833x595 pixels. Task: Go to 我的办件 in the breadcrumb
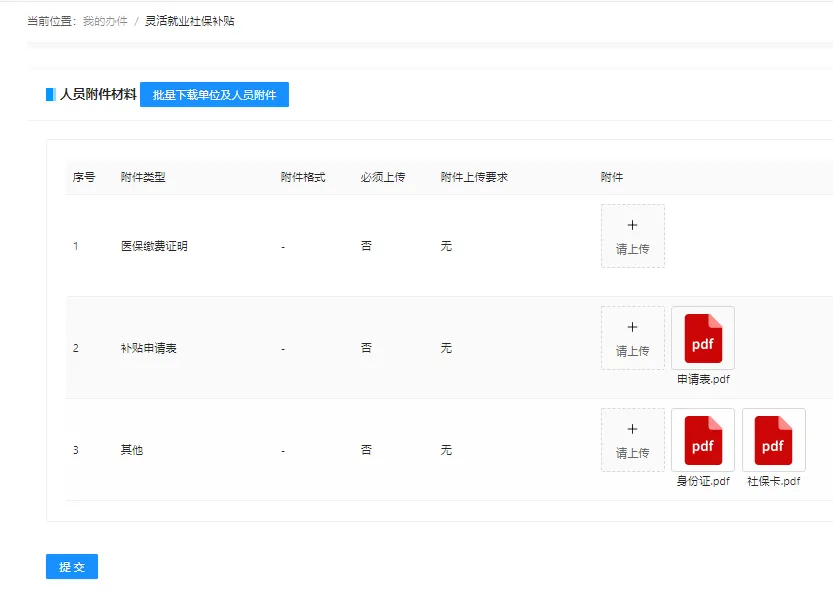click(105, 20)
